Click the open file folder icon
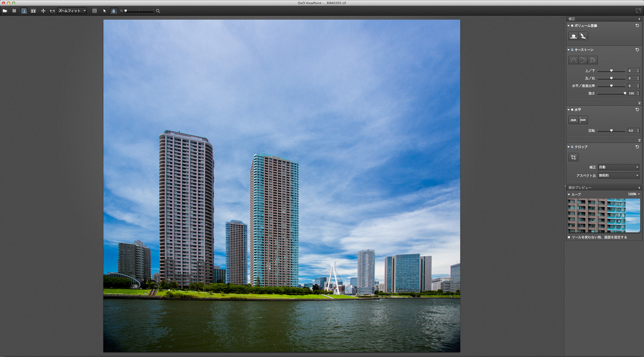 point(5,11)
